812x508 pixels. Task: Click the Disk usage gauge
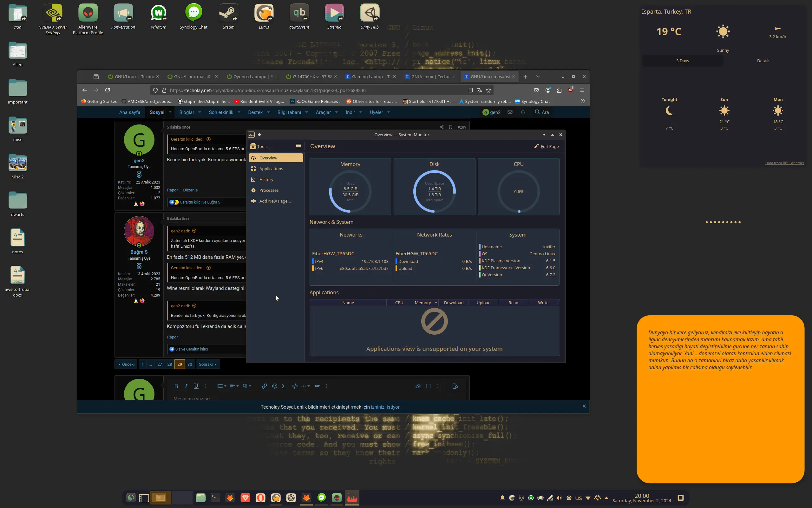(434, 191)
